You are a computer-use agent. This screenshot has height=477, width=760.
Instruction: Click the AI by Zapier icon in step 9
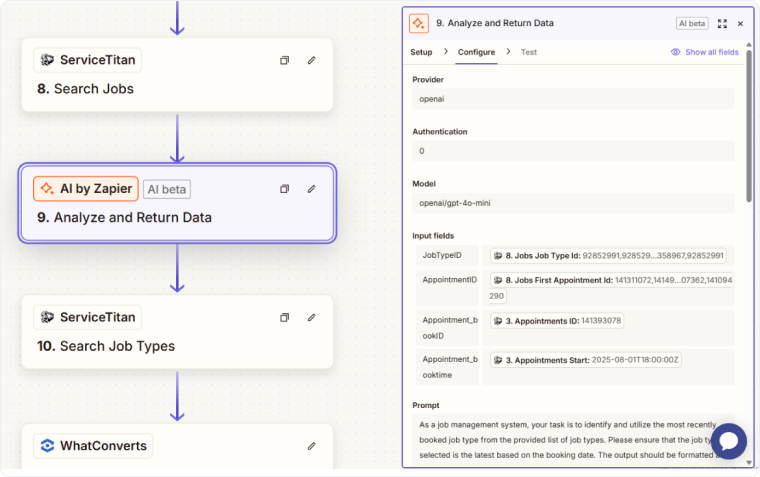(47, 189)
